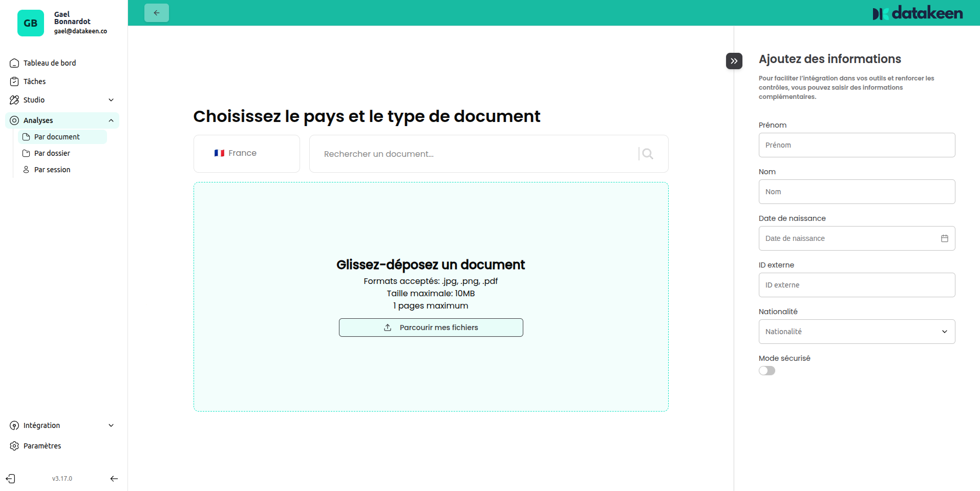Open the Tableau de bord dashboard icon
Image resolution: width=980 pixels, height=491 pixels.
[x=14, y=63]
